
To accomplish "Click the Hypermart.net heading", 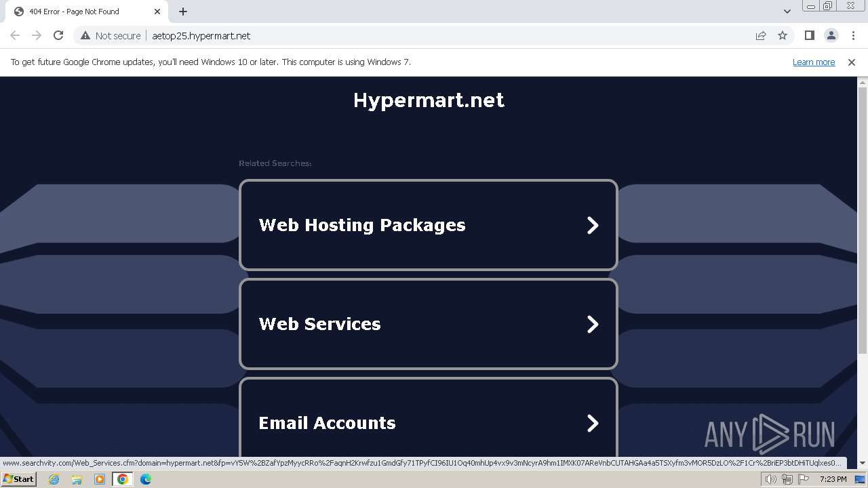I will [429, 100].
